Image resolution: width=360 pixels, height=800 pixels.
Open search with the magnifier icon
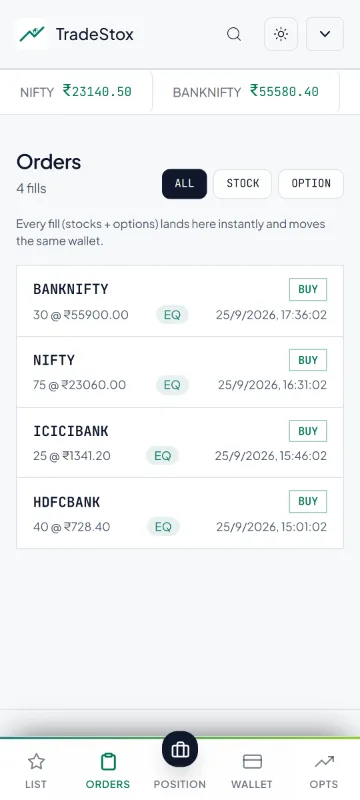click(x=234, y=34)
